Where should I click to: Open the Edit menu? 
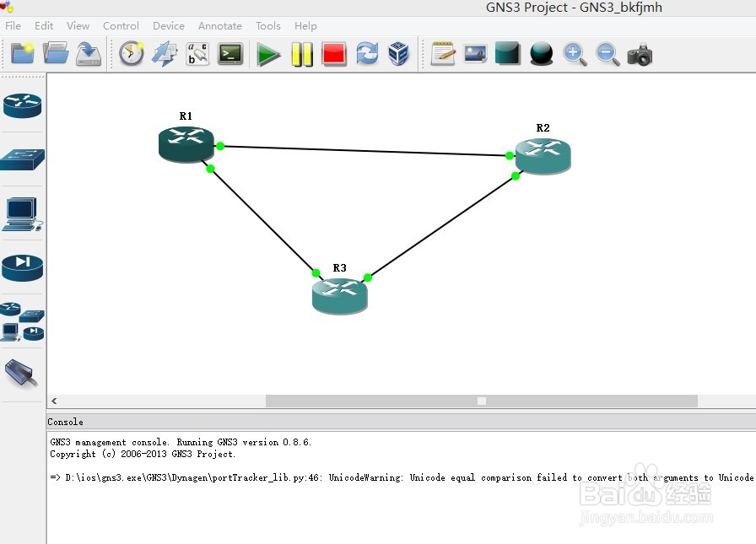(x=44, y=26)
